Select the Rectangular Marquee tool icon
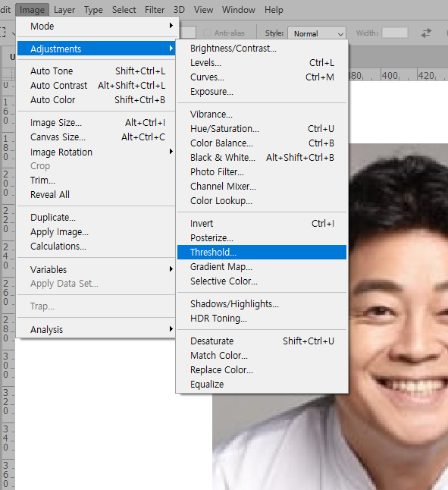Viewport: 448px width, 490px height. click(x=2, y=32)
